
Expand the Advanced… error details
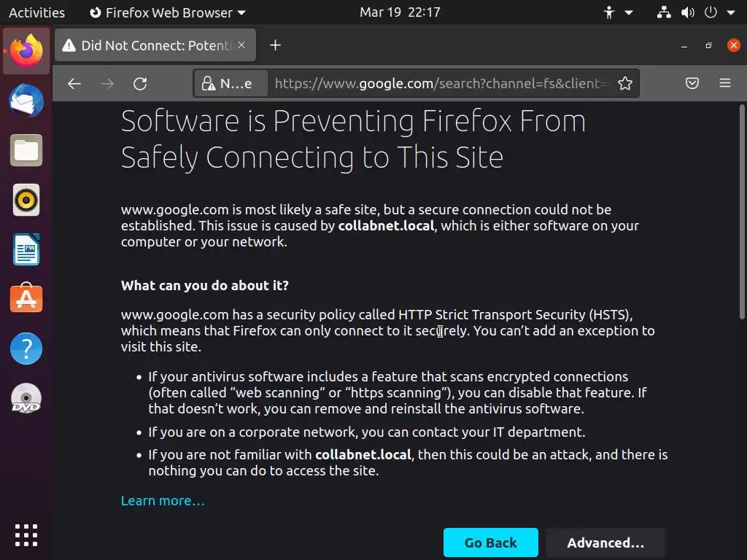pyautogui.click(x=605, y=542)
